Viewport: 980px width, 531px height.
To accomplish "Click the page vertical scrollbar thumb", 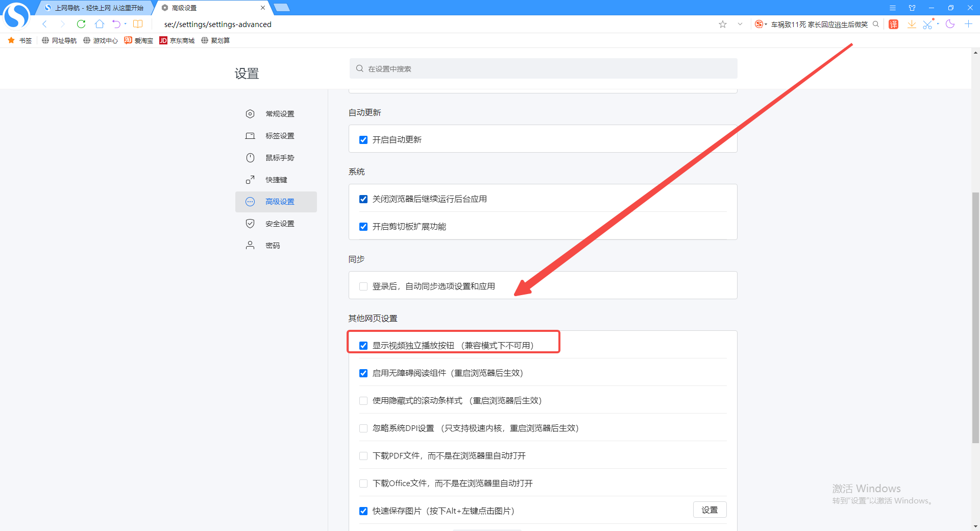I will (975, 318).
